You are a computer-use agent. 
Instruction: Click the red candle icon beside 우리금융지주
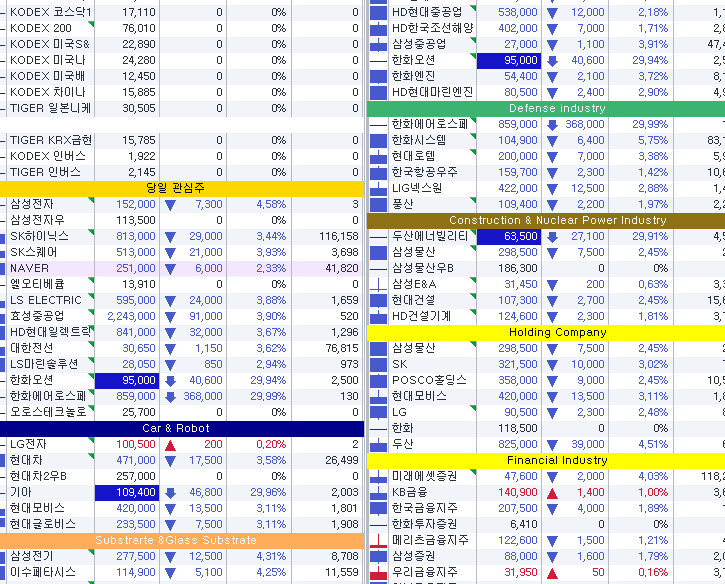(x=378, y=572)
